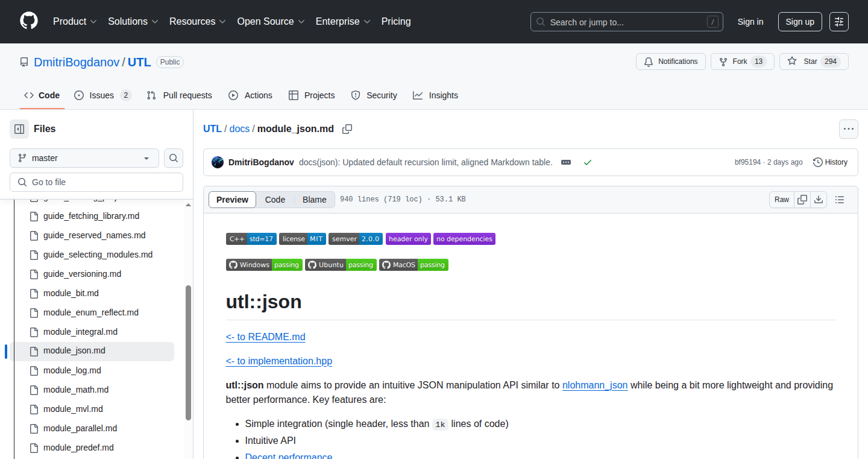View the commit checks green checkmark

click(x=588, y=162)
